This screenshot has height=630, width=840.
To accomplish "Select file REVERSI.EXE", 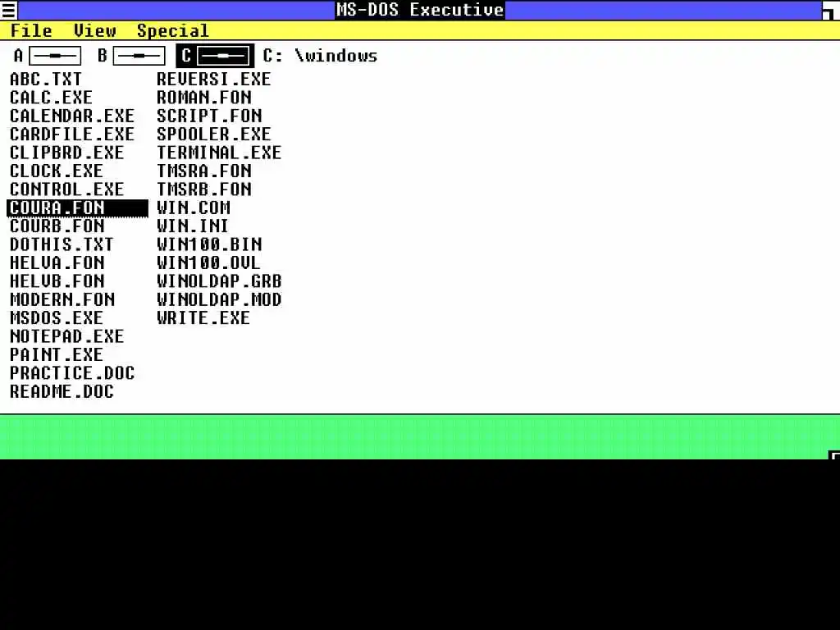I will (214, 80).
